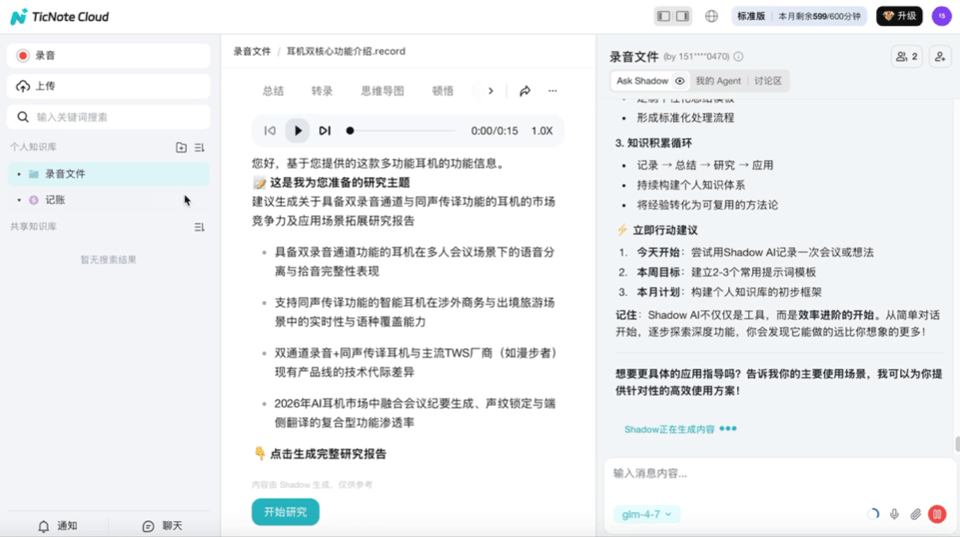
Task: Switch to the 总结 tab
Action: click(x=273, y=91)
